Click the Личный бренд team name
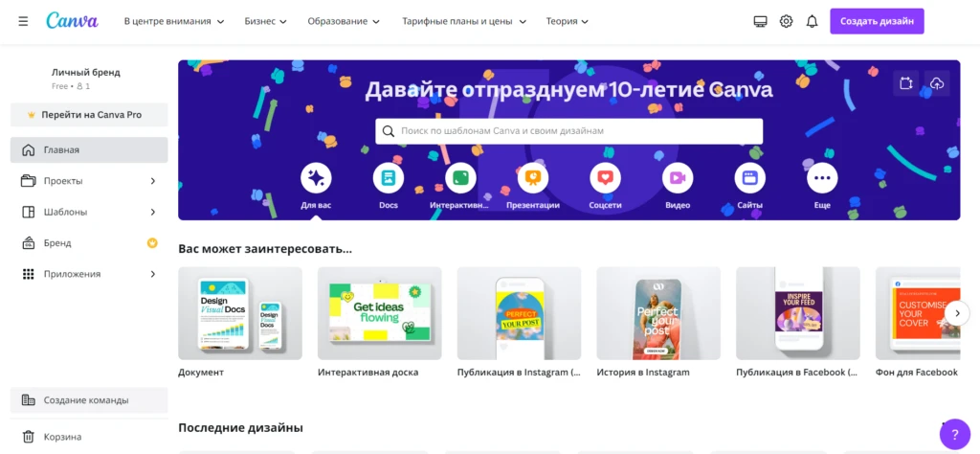This screenshot has height=454, width=980. [85, 73]
